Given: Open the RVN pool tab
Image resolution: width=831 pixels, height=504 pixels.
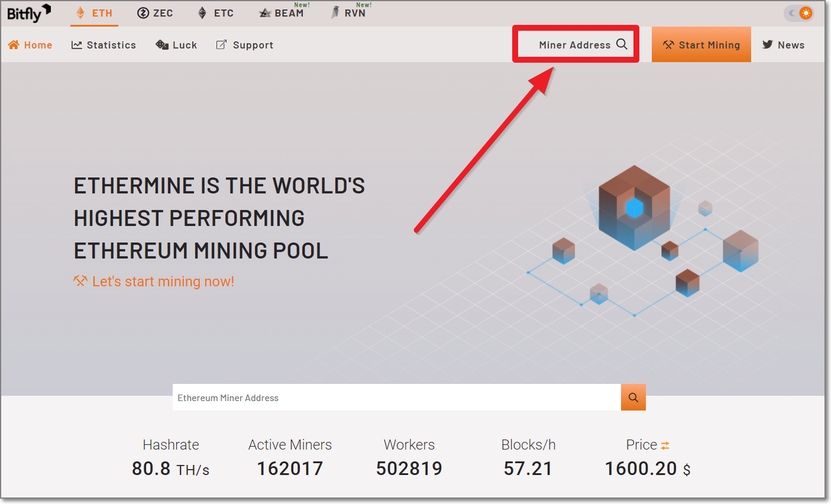Looking at the screenshot, I should [x=348, y=13].
